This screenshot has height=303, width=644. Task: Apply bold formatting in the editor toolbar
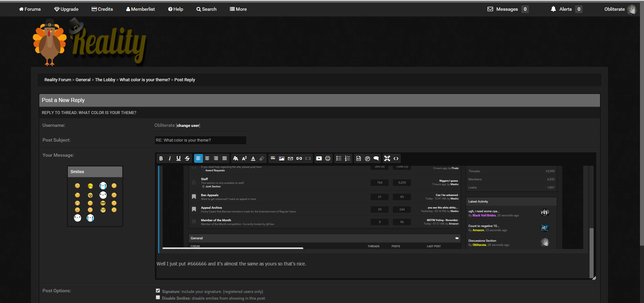(x=161, y=158)
